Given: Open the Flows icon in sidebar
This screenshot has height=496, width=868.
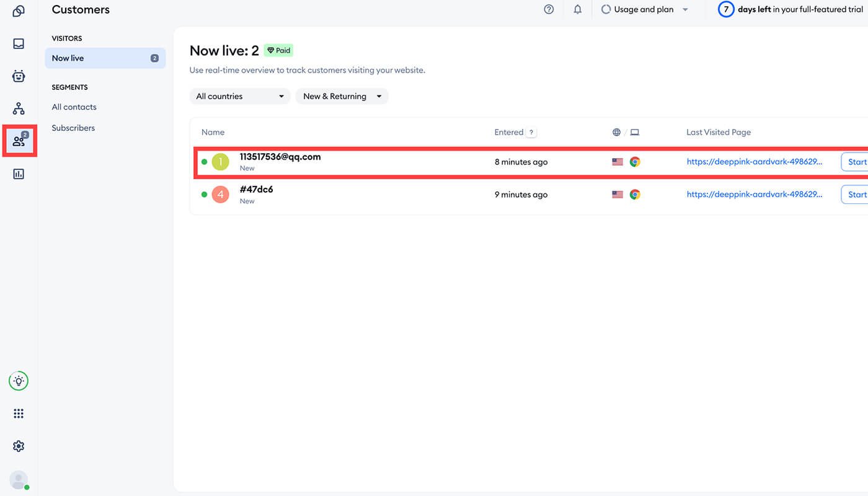Looking at the screenshot, I should (x=19, y=109).
